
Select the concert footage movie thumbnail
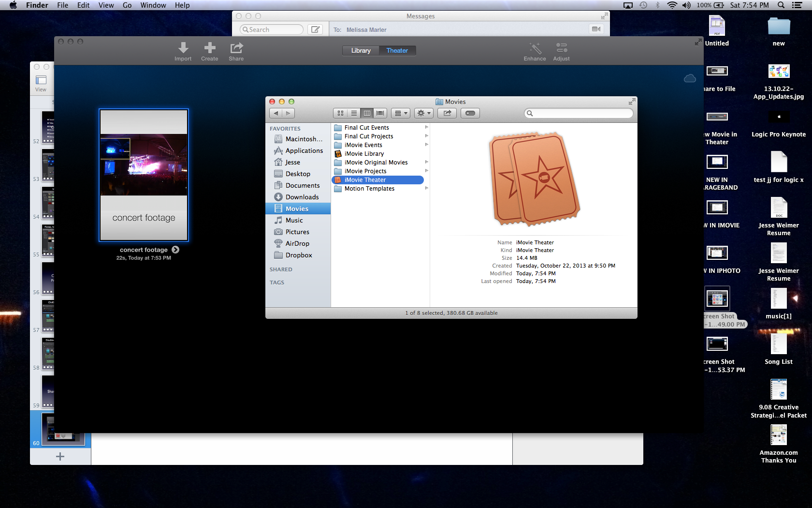pos(144,175)
